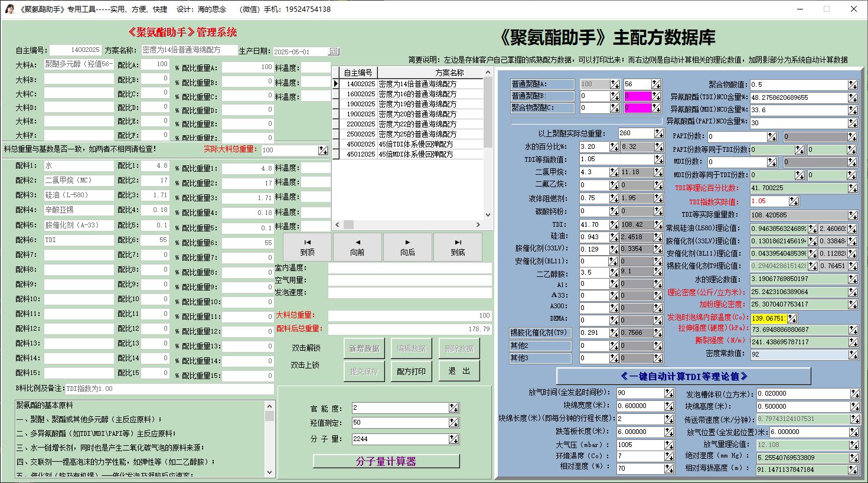This screenshot has height=483, width=868.
Task: Click the 双击解锁 label
Action: [x=306, y=348]
